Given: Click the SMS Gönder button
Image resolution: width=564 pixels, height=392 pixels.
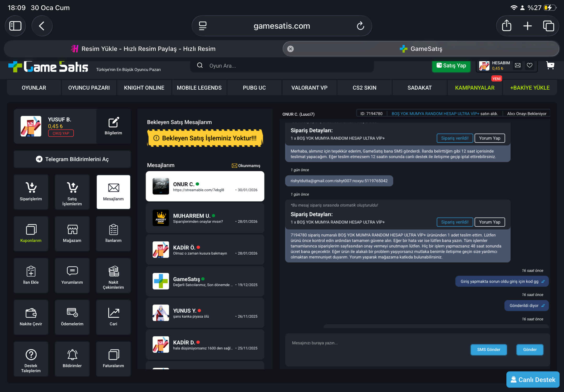Looking at the screenshot, I should (489, 349).
